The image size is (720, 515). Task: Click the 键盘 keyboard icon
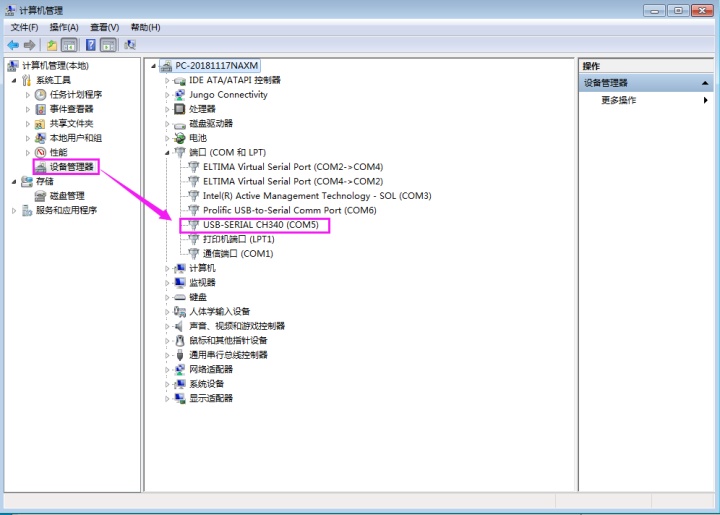point(180,297)
